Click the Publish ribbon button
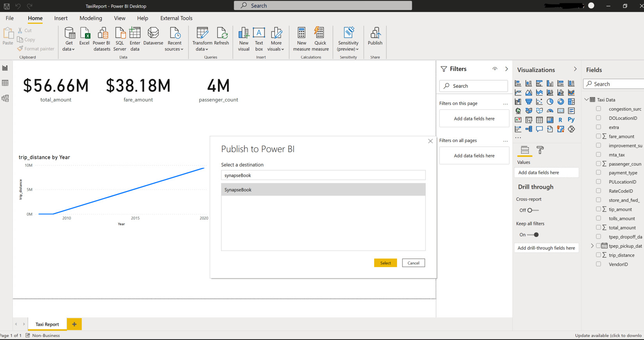The height and width of the screenshot is (340, 644). (x=375, y=36)
